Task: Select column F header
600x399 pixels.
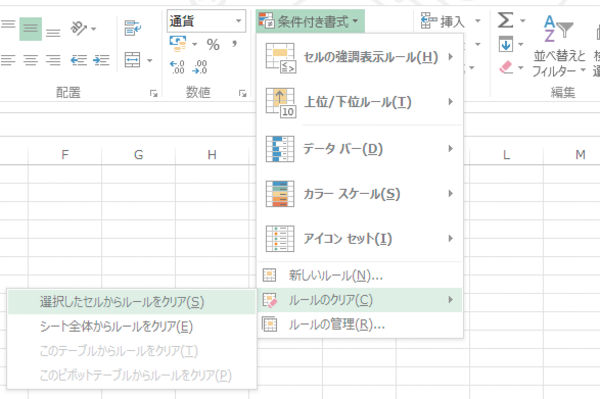Action: [x=65, y=155]
